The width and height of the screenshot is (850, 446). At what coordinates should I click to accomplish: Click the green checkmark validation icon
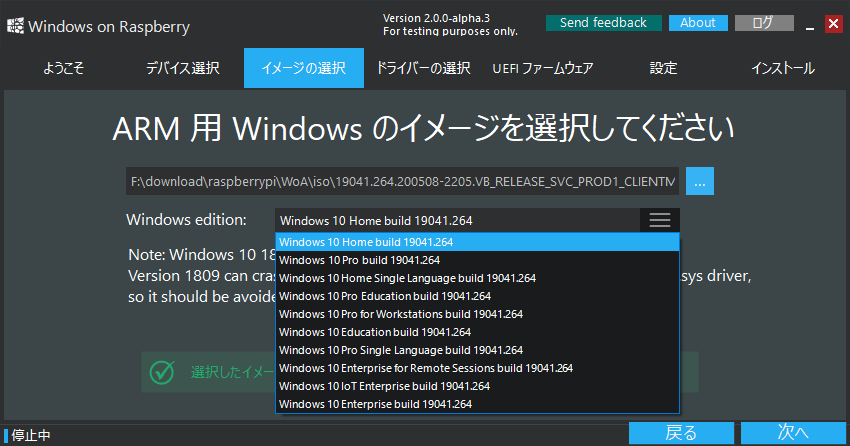pyautogui.click(x=162, y=372)
